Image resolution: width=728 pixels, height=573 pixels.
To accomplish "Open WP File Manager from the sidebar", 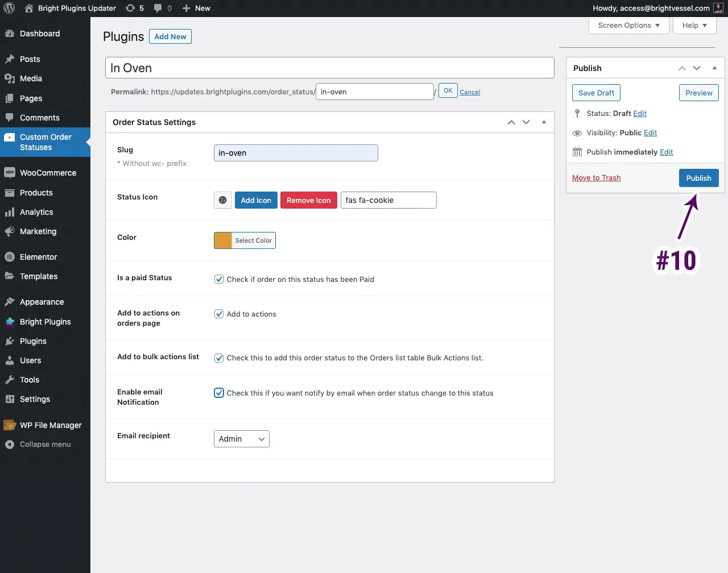I will tap(44, 425).
